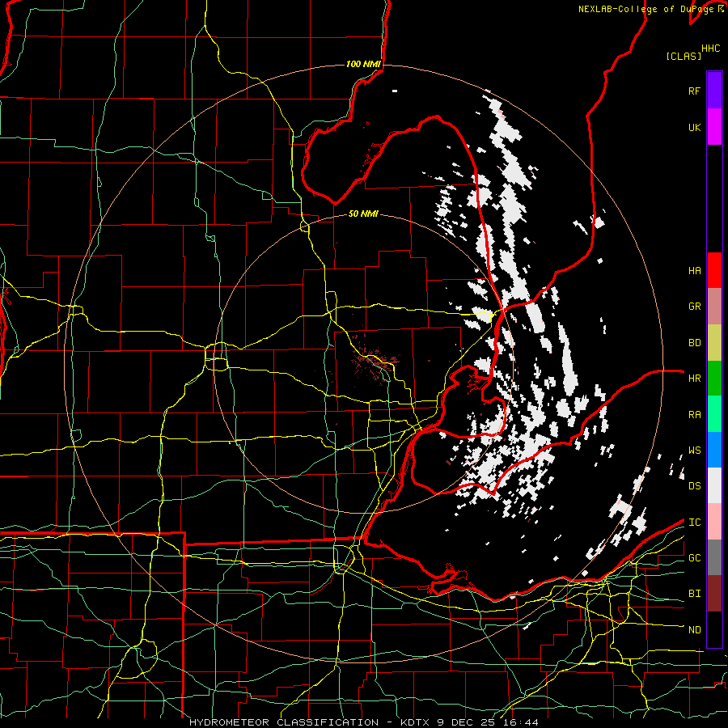Select the WS blue legend swatch
Viewport: 728px width, 728px height.
pyautogui.click(x=714, y=450)
